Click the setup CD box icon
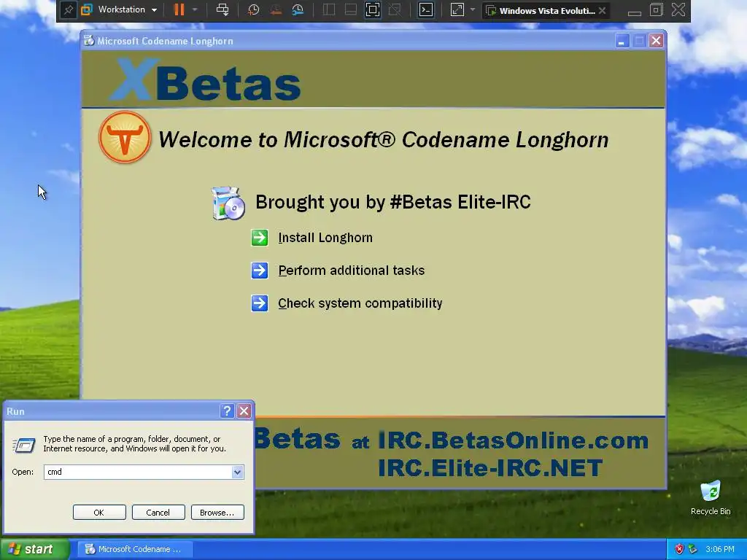This screenshot has width=747, height=560. point(228,203)
